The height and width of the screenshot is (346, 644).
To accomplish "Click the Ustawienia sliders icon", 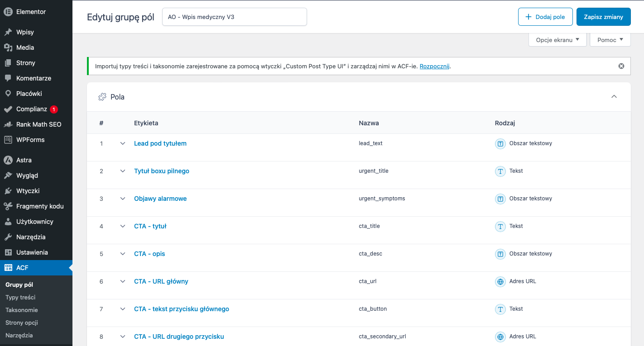I will pos(8,252).
